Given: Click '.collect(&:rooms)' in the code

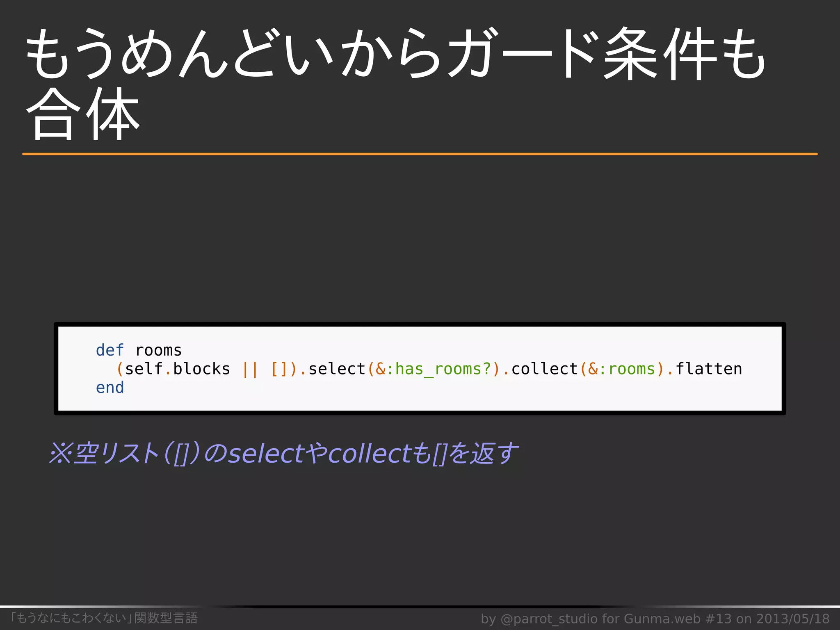Looking at the screenshot, I should [584, 369].
